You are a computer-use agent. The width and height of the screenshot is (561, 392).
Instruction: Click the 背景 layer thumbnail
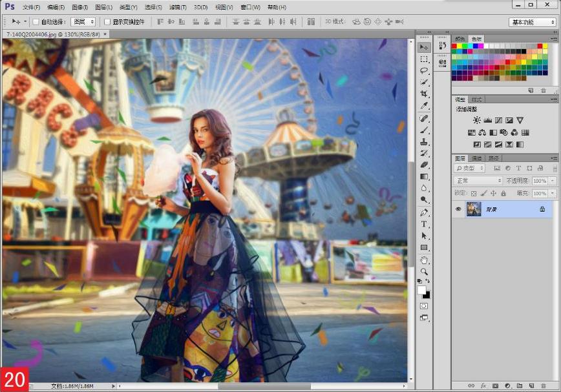pyautogui.click(x=474, y=209)
